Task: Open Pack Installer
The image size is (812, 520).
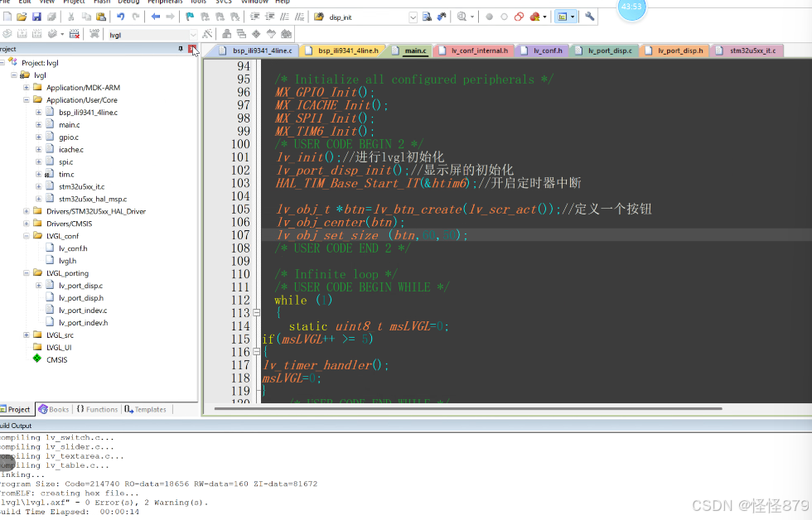Action: [x=286, y=34]
